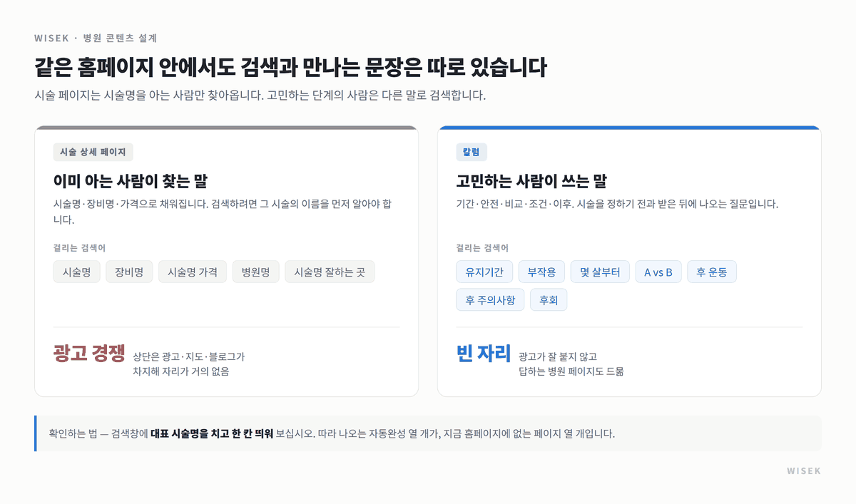Select the '몇 살부터' keyword chip
Viewport: 856px width, 504px height.
pos(601,272)
